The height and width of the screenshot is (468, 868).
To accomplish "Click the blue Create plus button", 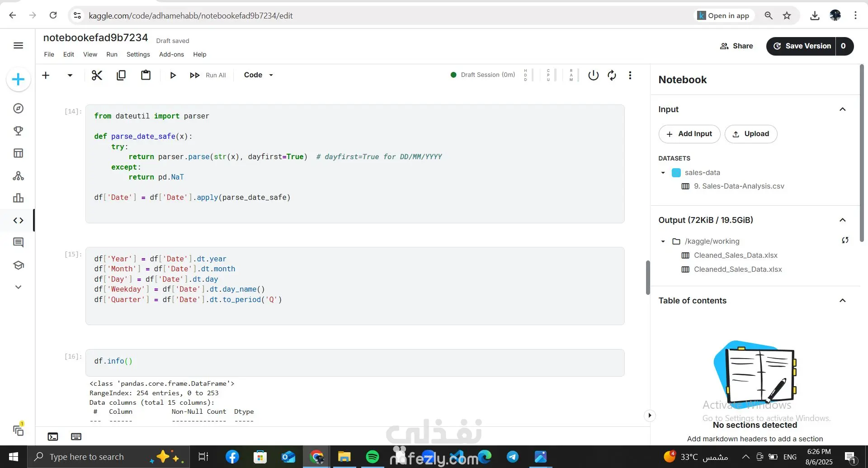I will click(18, 80).
